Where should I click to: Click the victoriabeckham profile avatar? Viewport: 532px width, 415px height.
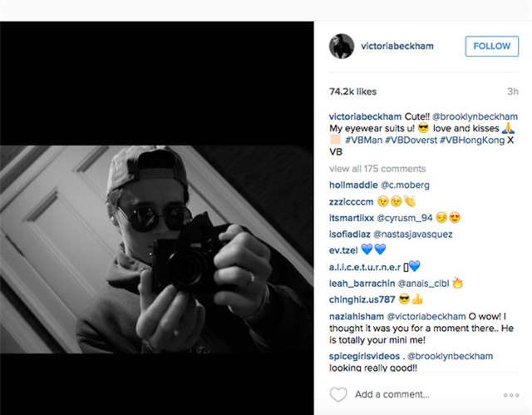pyautogui.click(x=342, y=46)
